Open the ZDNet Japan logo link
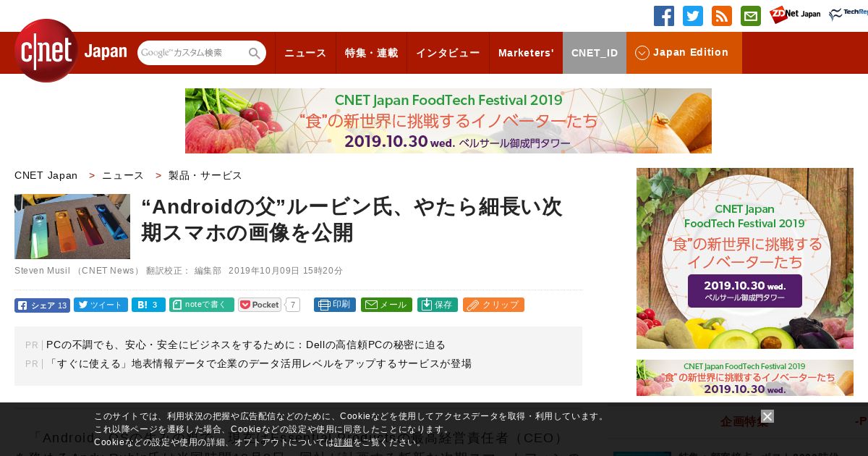This screenshot has width=868, height=456. pyautogui.click(x=795, y=14)
